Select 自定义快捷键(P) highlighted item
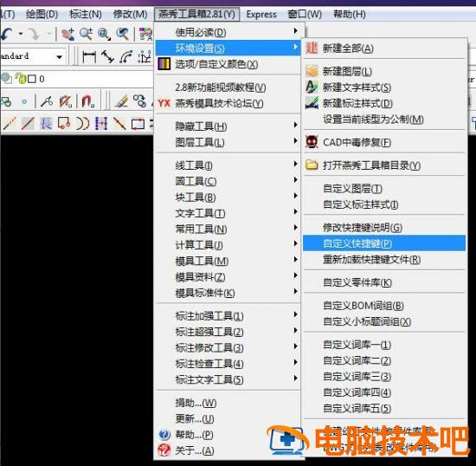This screenshot has width=476, height=466. point(384,243)
